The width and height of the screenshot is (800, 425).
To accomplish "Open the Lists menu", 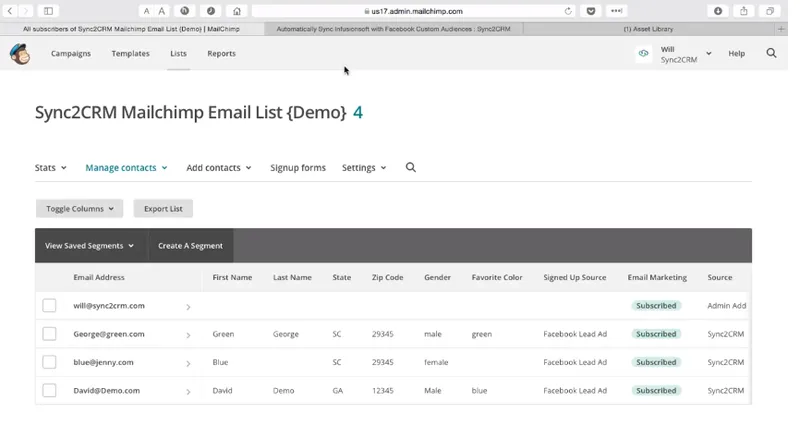I will coord(179,53).
